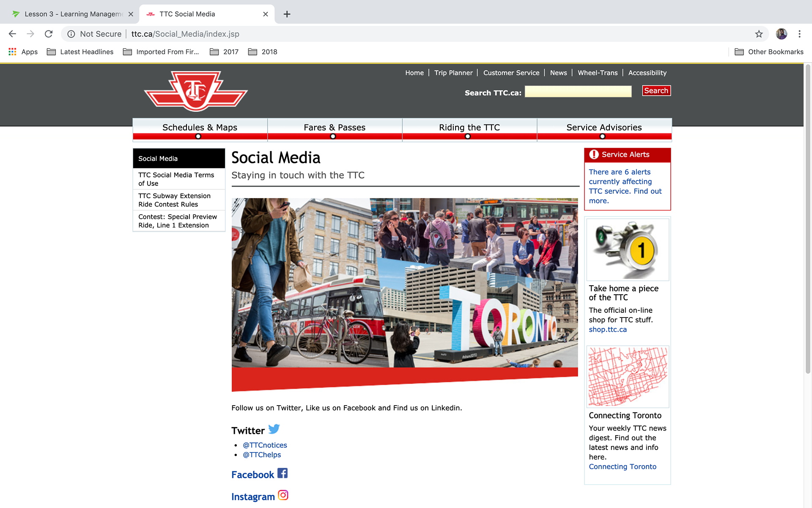
Task: Click the TTC logo in header
Action: (196, 91)
